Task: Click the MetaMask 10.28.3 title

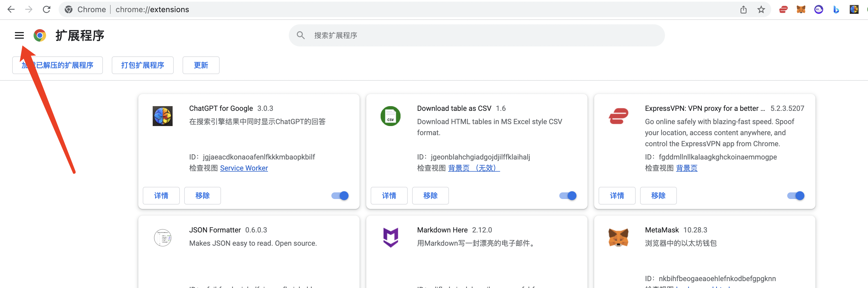Action: [676, 230]
